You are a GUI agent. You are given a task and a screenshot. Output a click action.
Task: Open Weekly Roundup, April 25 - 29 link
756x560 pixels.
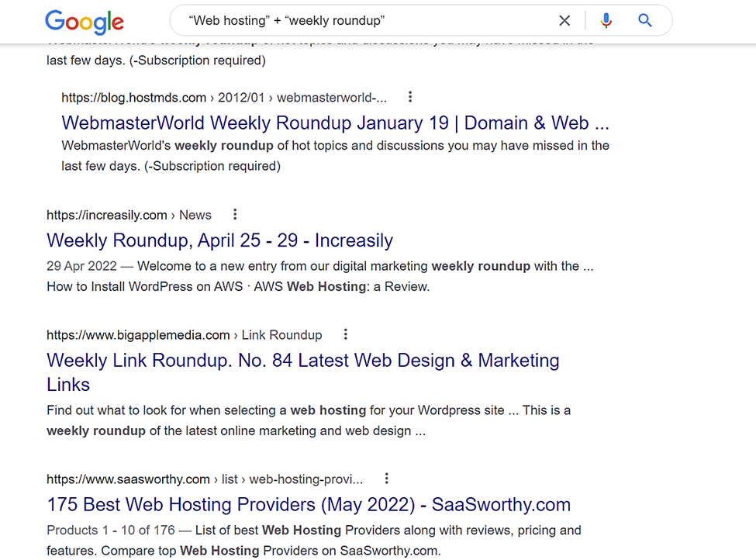[x=220, y=240]
